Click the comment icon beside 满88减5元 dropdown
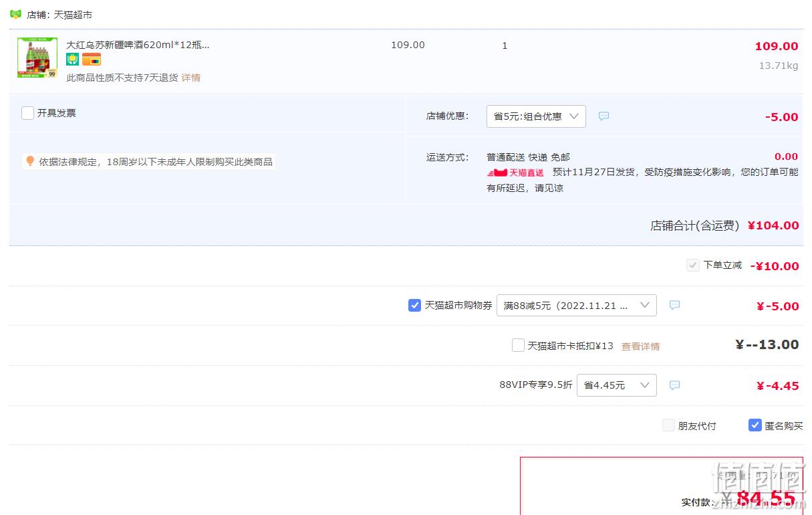The width and height of the screenshot is (812, 515). coord(674,306)
